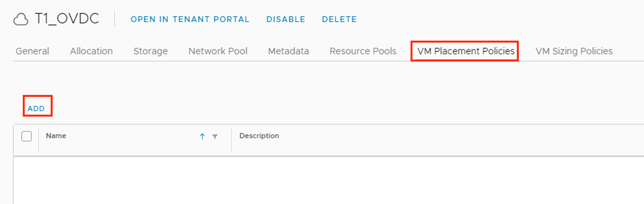Image resolution: width=644 pixels, height=204 pixels.
Task: Click the T1_OVDC title text
Action: coord(67,19)
